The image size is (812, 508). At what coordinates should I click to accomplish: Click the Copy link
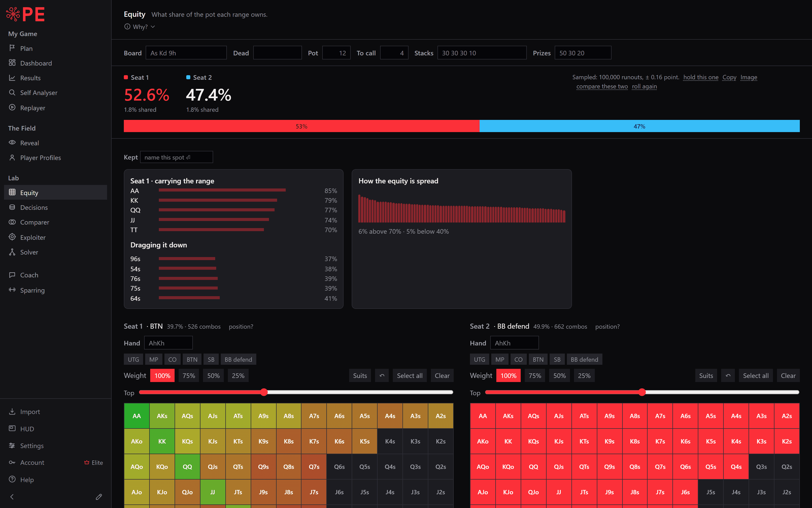point(729,77)
